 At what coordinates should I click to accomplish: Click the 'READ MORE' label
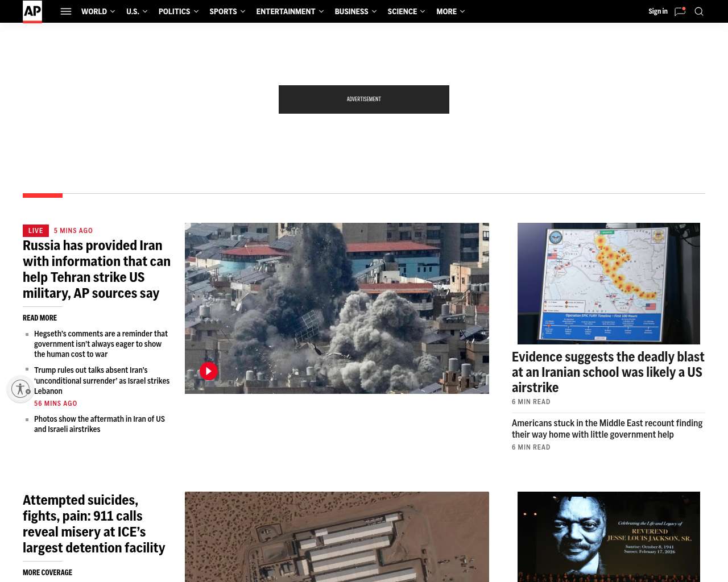(40, 318)
